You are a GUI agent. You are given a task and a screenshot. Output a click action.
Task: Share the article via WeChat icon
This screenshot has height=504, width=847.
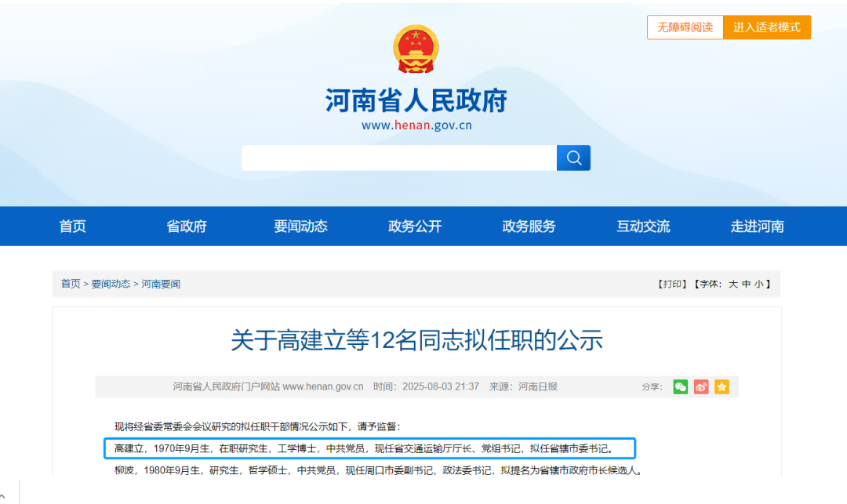[x=680, y=386]
